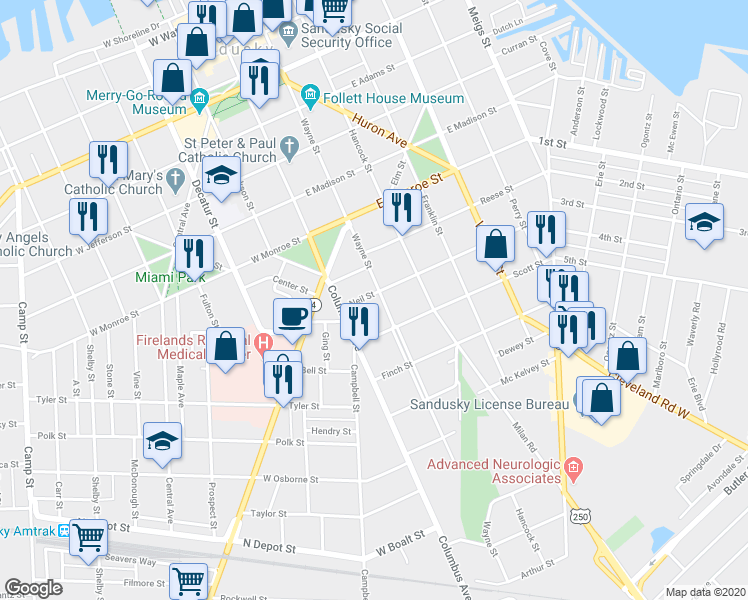Select the Merry-Go-Round Museum pin
The width and height of the screenshot is (748, 600).
coord(199,100)
